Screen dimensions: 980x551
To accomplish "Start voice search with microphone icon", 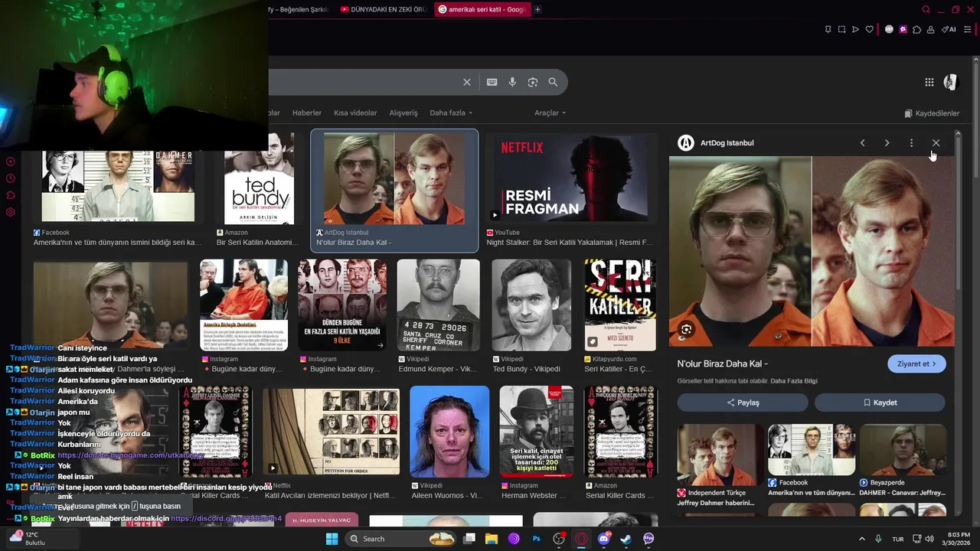I will [x=512, y=82].
